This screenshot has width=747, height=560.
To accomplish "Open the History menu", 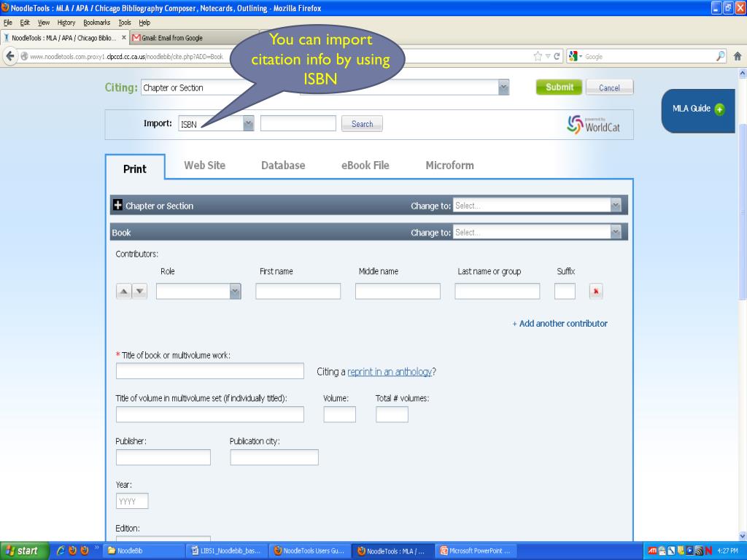I will [66, 23].
